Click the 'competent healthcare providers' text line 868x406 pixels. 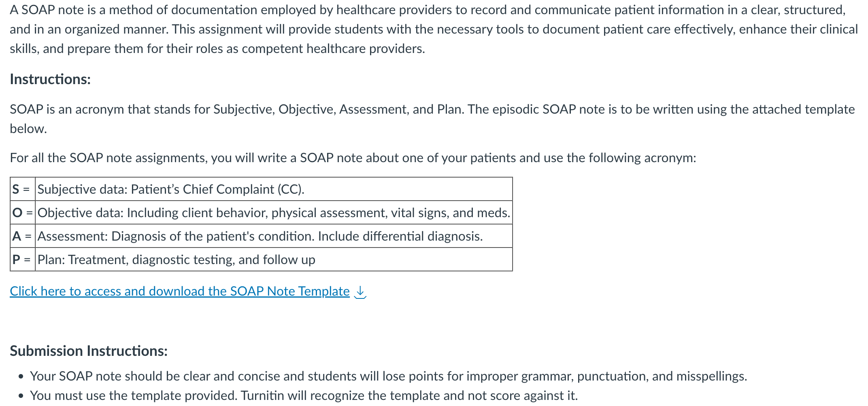click(217, 49)
